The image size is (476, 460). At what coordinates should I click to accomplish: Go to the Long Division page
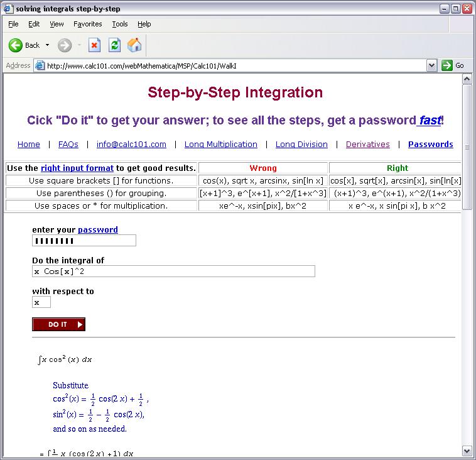click(x=301, y=145)
